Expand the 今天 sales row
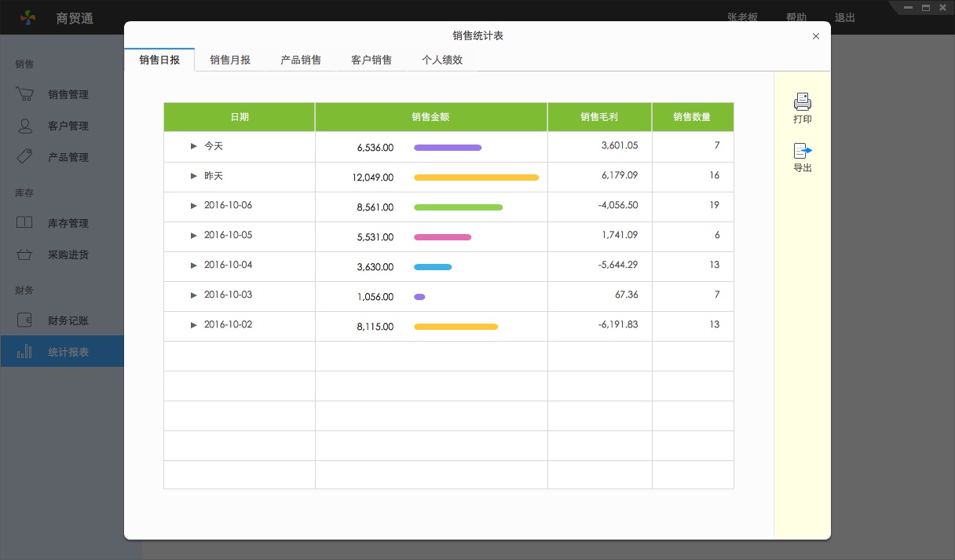The image size is (955, 560). pos(193,146)
